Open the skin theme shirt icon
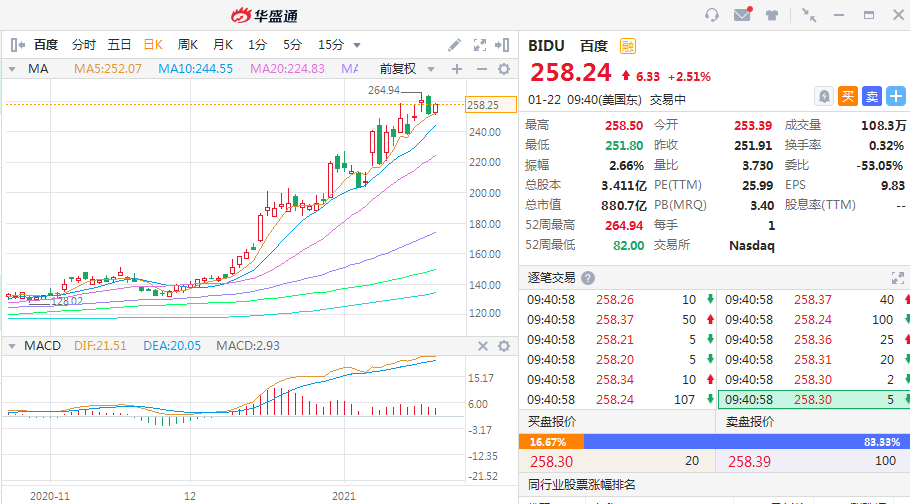Viewport: 910px width, 504px height. pyautogui.click(x=771, y=15)
